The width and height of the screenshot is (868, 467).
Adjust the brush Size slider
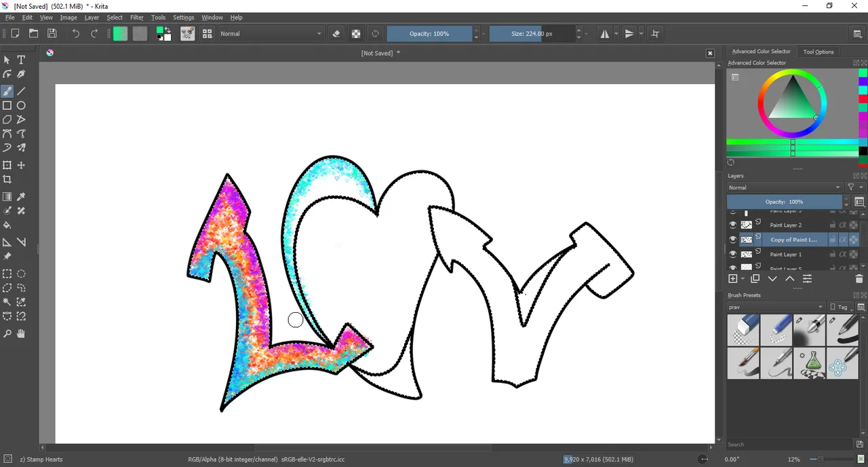(532, 33)
